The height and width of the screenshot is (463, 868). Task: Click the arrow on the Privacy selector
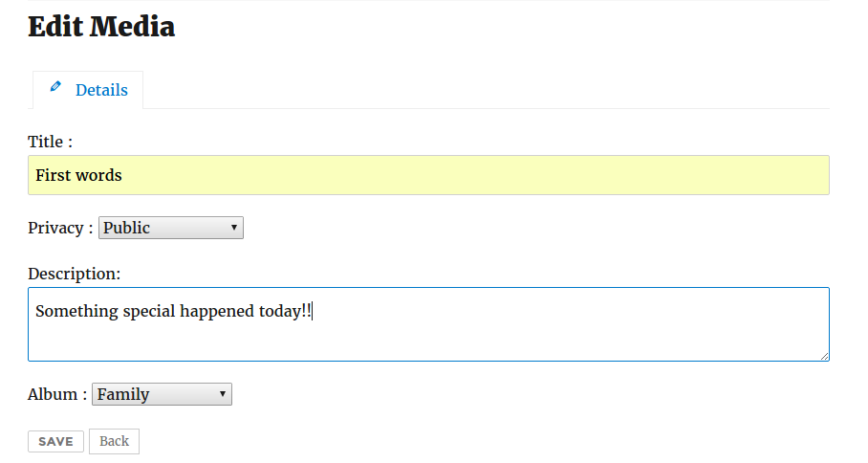(234, 228)
